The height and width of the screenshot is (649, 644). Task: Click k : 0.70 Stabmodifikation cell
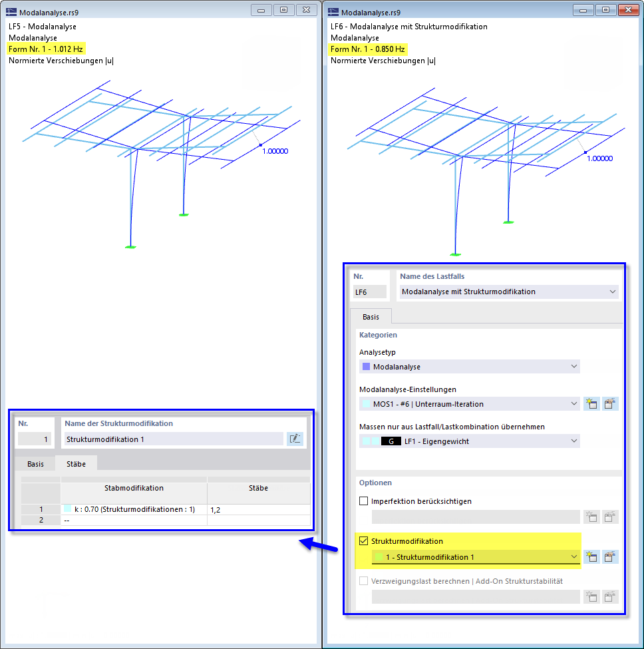pyautogui.click(x=134, y=509)
